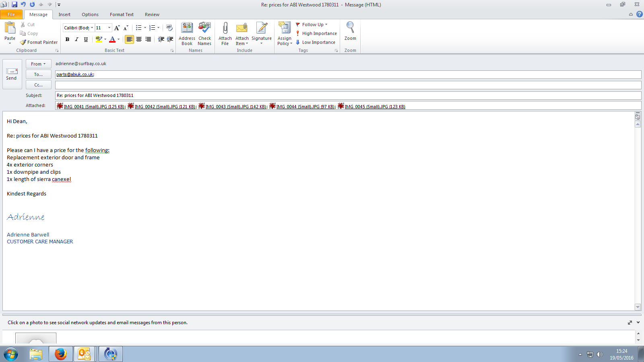Switch to the Options tab

(90, 14)
